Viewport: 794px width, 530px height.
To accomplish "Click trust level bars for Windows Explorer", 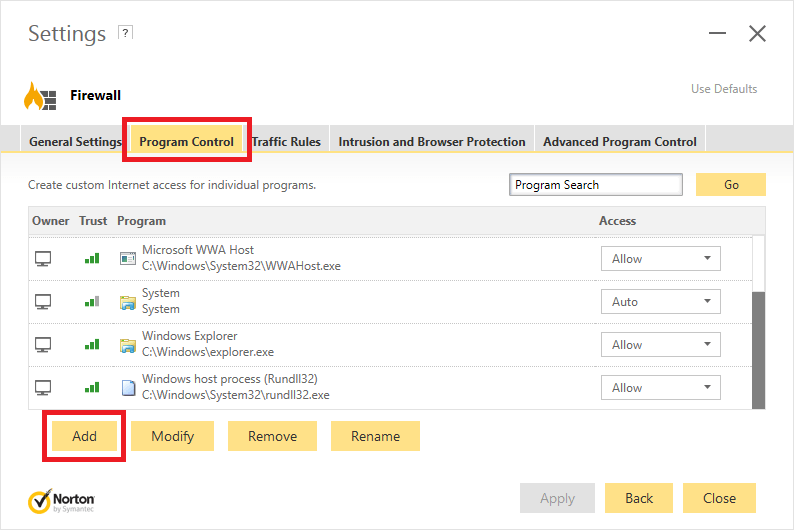I will 92,345.
